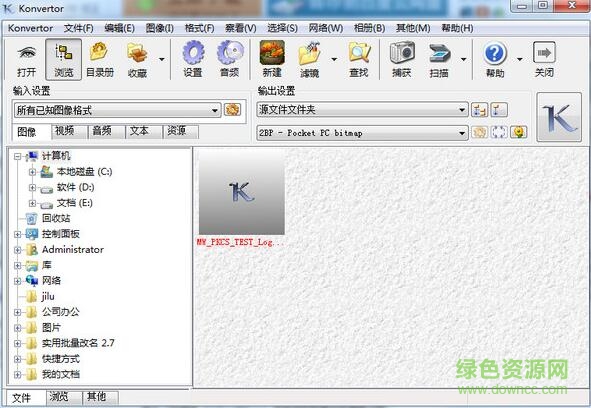The width and height of the screenshot is (591, 408).
Task: Expand the dropdown arrow next to 滤镜
Action: tap(334, 59)
